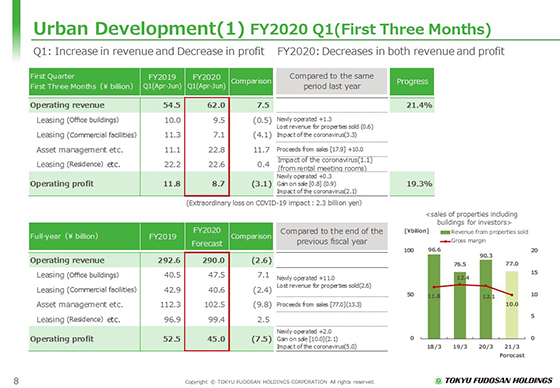Select 'Newly operated +11.0' note
Viewport: 560px width, 388px height.
point(306,278)
